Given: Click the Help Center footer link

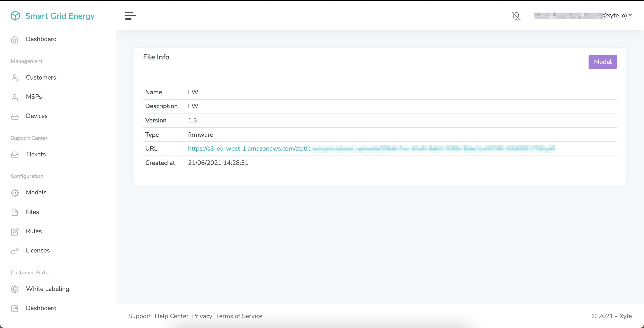Looking at the screenshot, I should [171, 316].
